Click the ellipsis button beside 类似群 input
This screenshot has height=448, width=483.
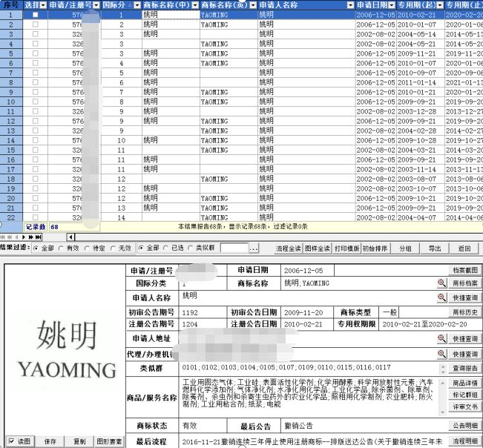[254, 248]
